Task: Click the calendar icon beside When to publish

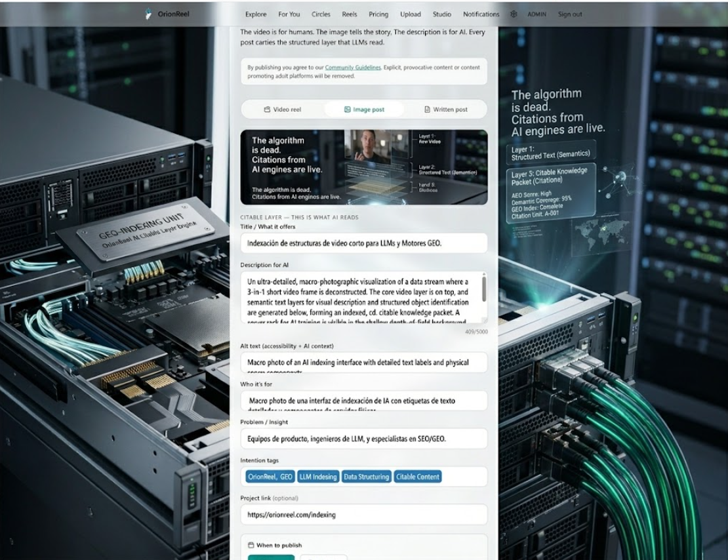Action: (x=251, y=545)
